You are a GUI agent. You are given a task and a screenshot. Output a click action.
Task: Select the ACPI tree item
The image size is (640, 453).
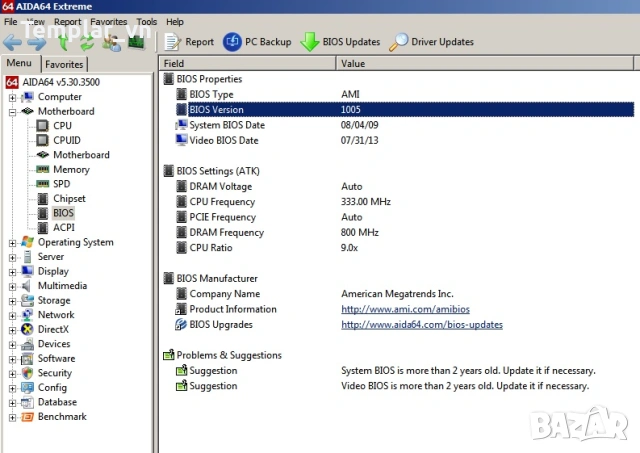tap(64, 228)
